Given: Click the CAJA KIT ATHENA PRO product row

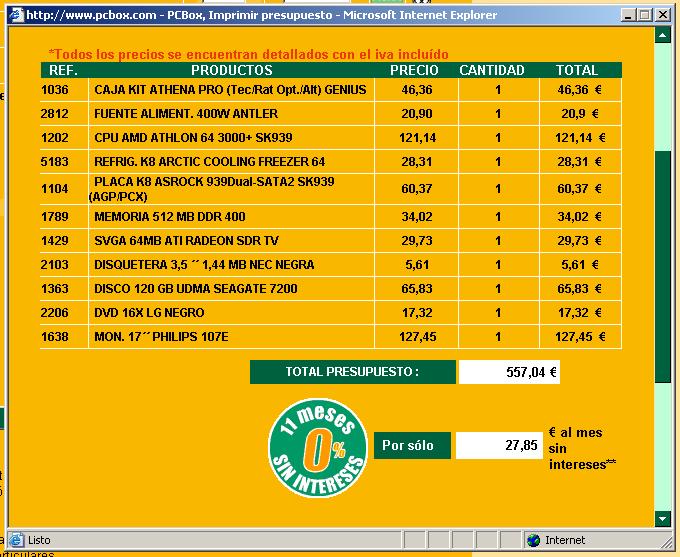Looking at the screenshot, I should point(331,90).
